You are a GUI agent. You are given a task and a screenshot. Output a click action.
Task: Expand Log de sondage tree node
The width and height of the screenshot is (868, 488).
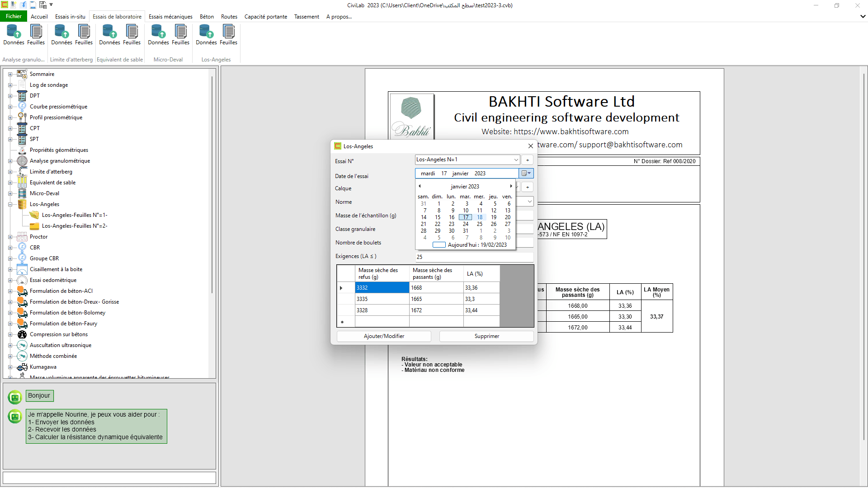pyautogui.click(x=10, y=85)
